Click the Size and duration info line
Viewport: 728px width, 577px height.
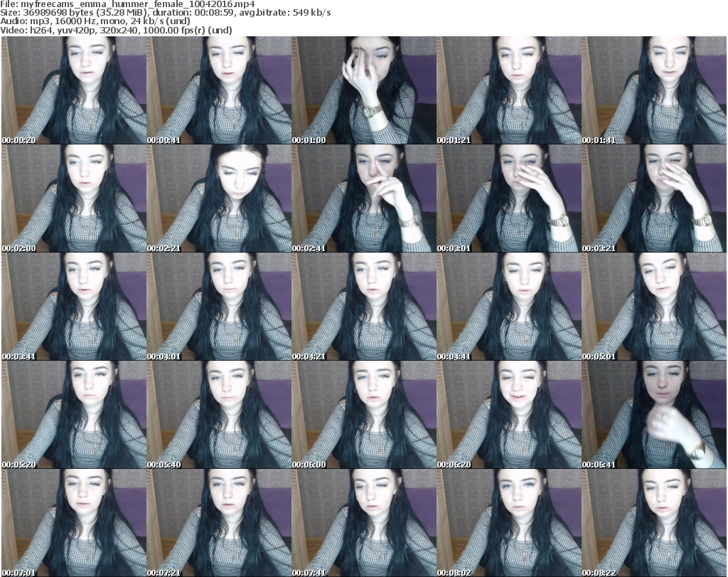(166, 13)
